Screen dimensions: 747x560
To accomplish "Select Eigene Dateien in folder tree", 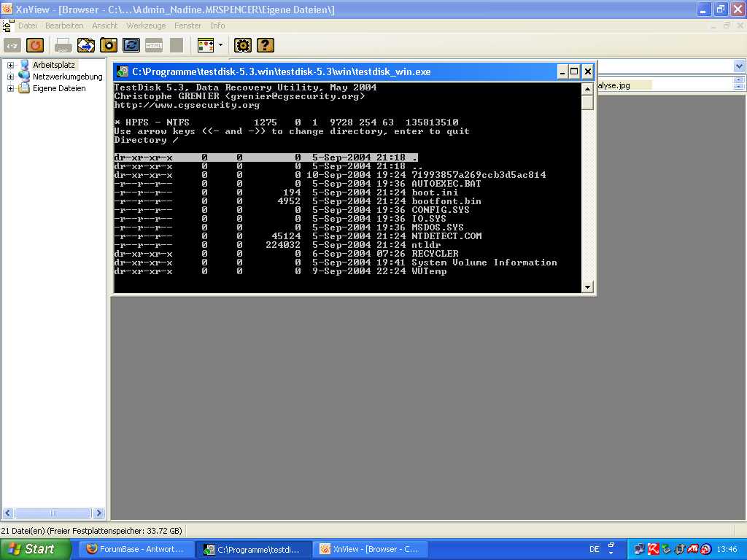I will tap(59, 88).
